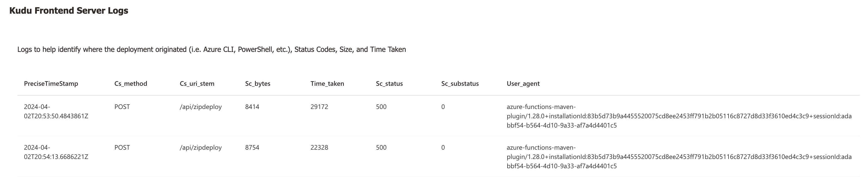Click the Time_taken column header
This screenshot has width=868, height=177.
tap(327, 83)
